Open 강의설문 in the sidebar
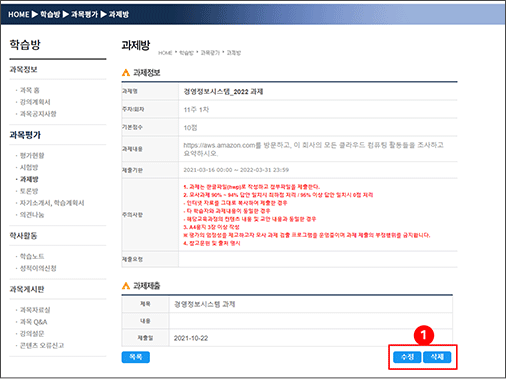This screenshot has height=379, width=506. tap(32, 334)
